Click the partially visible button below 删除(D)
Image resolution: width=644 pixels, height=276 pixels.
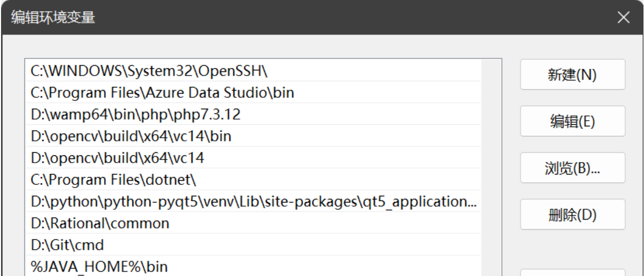[572, 272]
